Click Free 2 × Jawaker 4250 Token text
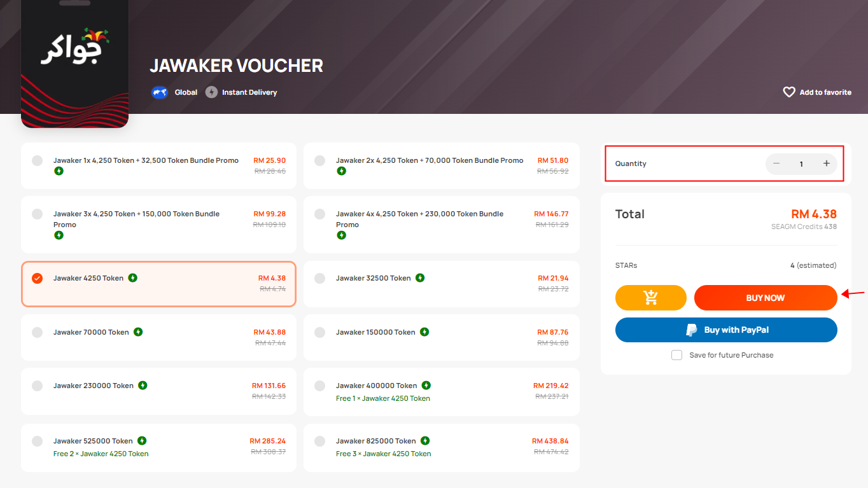868x488 pixels. (101, 454)
